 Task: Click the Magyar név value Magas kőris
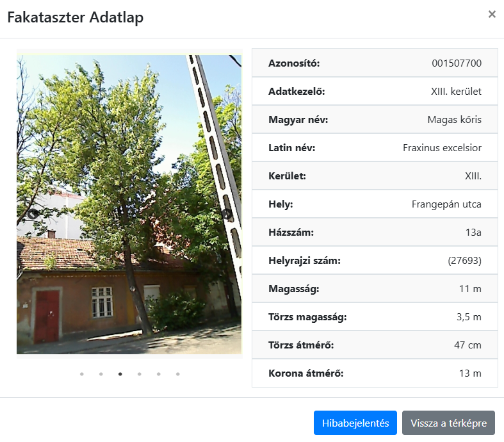point(454,120)
